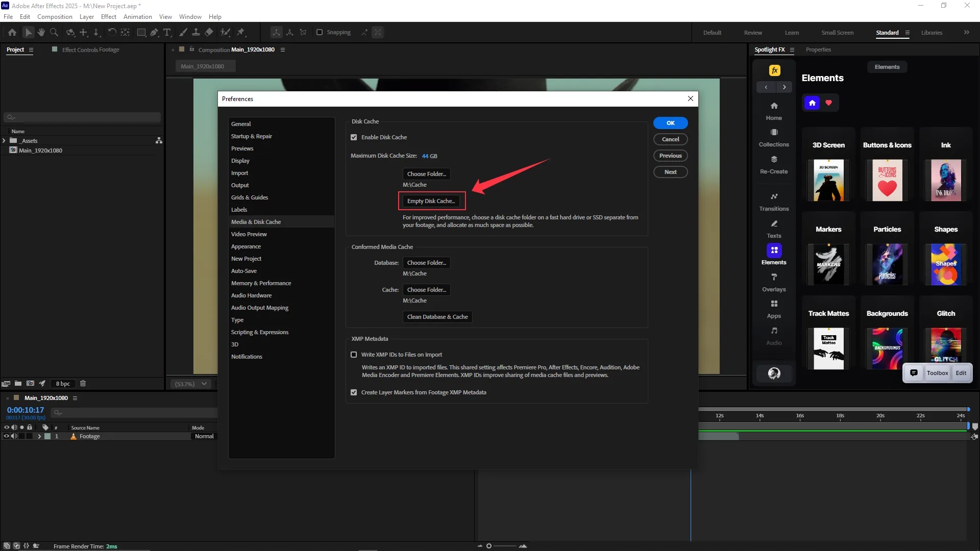Select the Rectangle shape tool
Screen dimensions: 980x551
tap(141, 32)
